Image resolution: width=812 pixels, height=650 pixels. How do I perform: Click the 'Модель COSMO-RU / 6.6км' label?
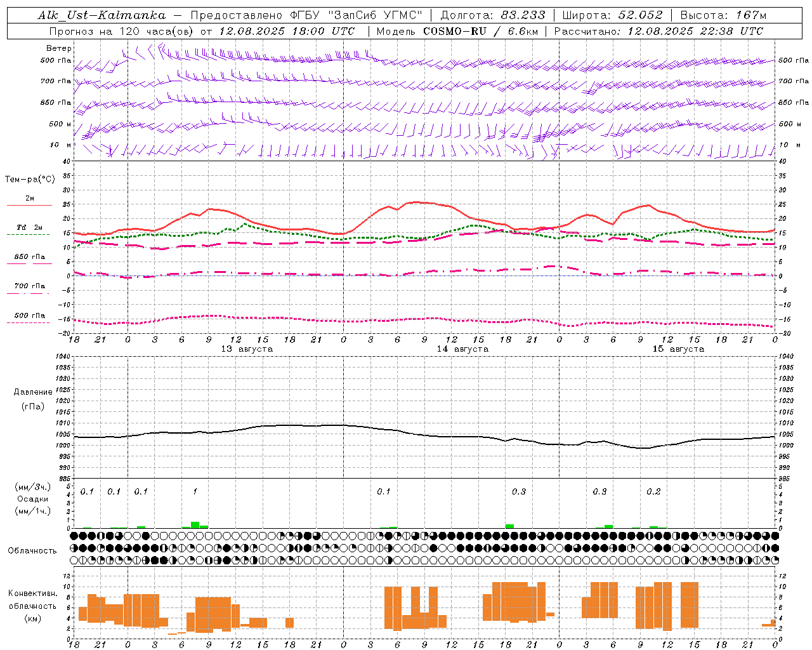[457, 31]
